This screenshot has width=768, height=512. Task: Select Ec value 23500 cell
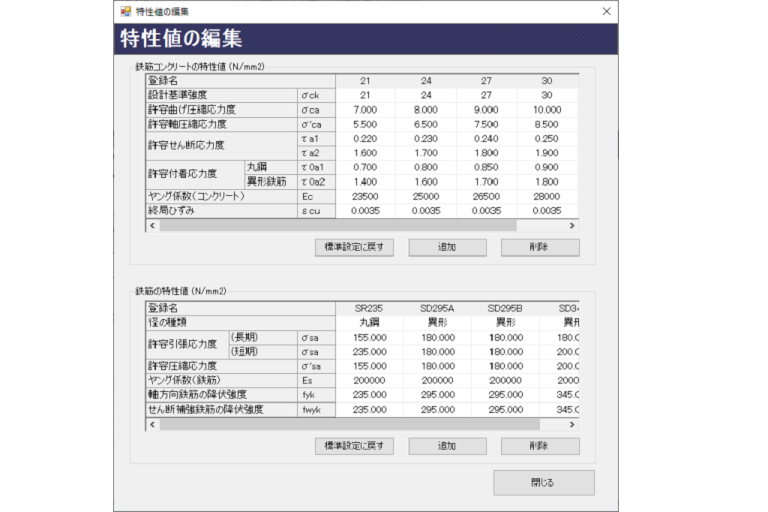[365, 196]
